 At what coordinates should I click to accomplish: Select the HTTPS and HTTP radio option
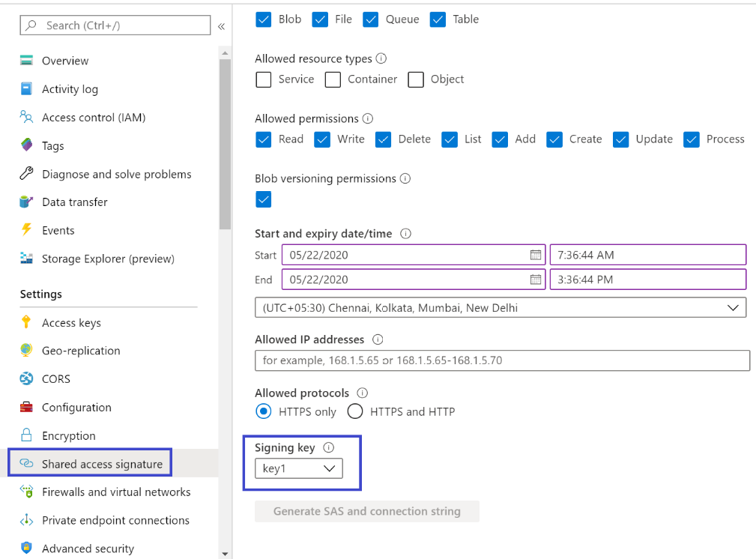pos(355,411)
